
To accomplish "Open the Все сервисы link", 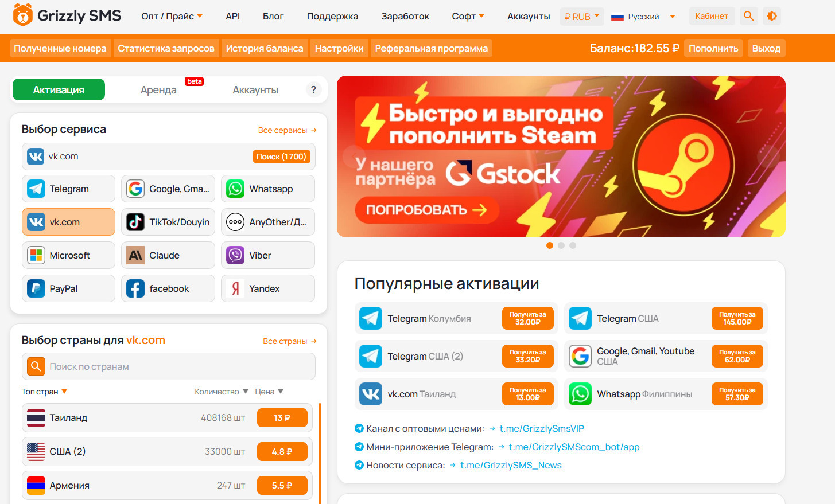I will (287, 130).
